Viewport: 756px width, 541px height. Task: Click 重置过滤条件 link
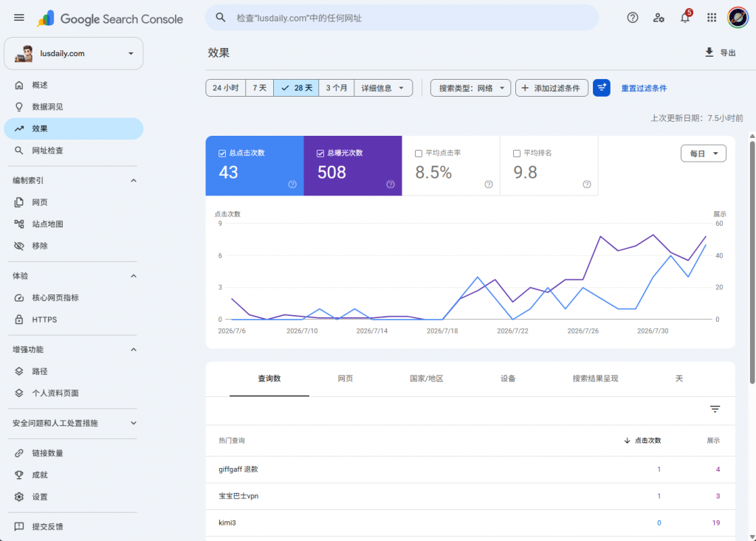(644, 89)
